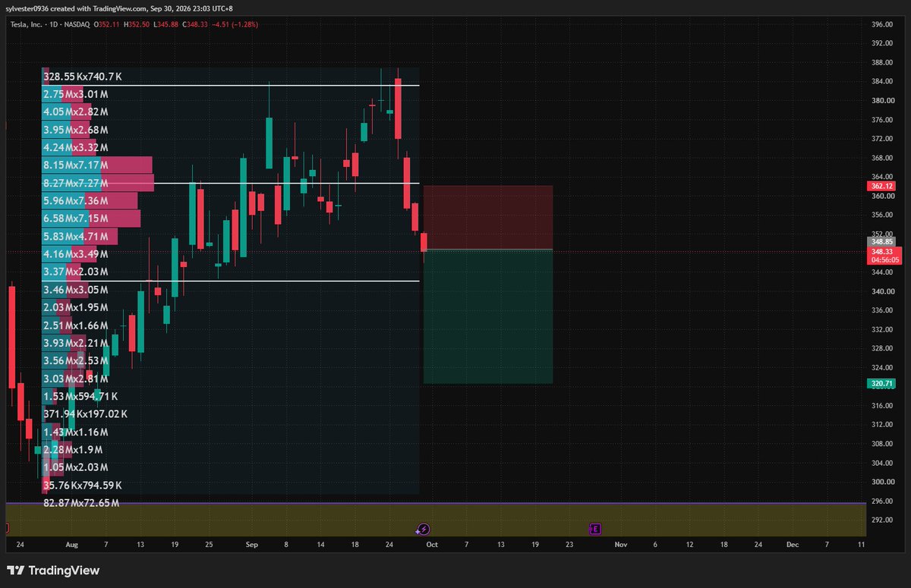Viewport: 911px width, 588px height.
Task: Click the volume row '371.94Kx197.02K'
Action: pyautogui.click(x=85, y=414)
